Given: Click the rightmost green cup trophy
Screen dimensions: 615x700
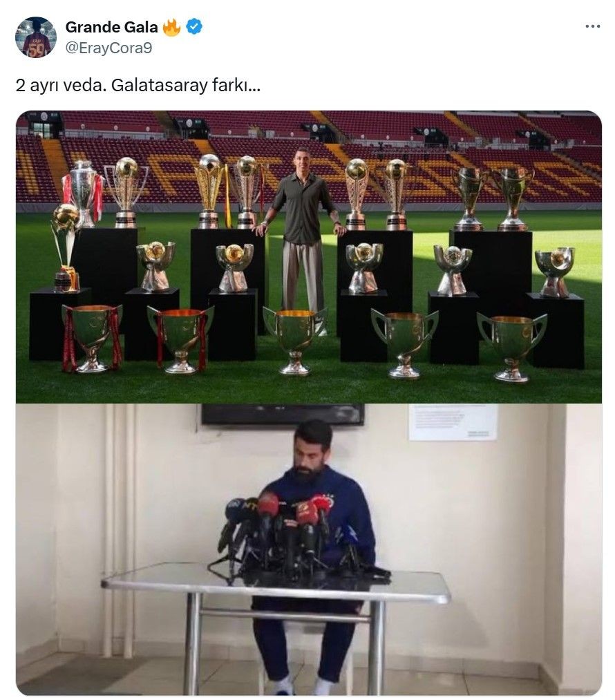Looking at the screenshot, I should [x=512, y=348].
